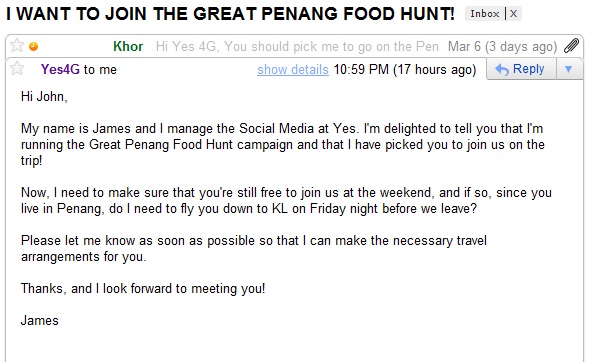Screen dimensions: 590x362
Task: Open the show details link
Action: coord(293,70)
